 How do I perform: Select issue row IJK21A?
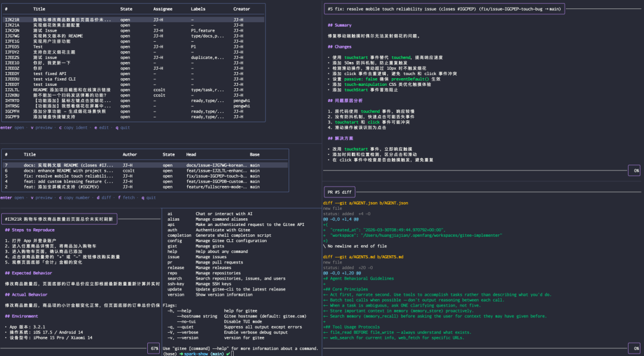tap(134, 25)
